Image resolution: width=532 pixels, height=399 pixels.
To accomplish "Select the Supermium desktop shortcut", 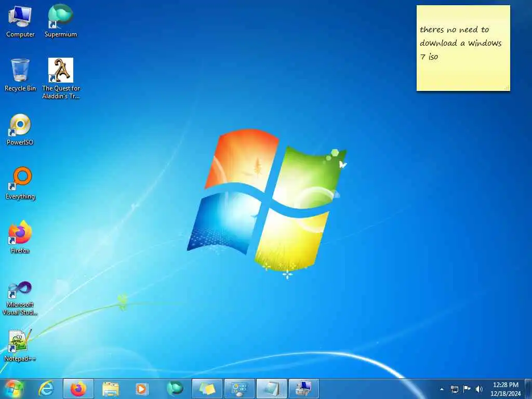I will click(x=60, y=21).
